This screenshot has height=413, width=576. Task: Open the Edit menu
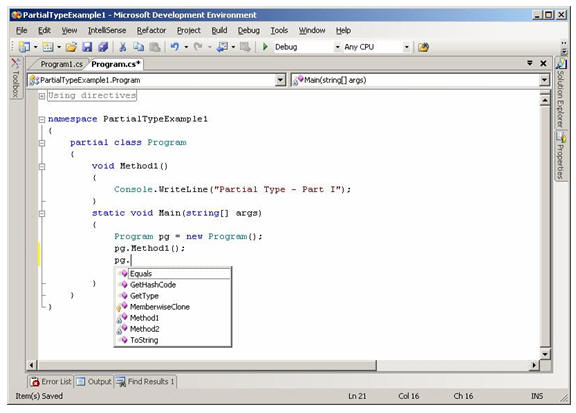[x=44, y=30]
